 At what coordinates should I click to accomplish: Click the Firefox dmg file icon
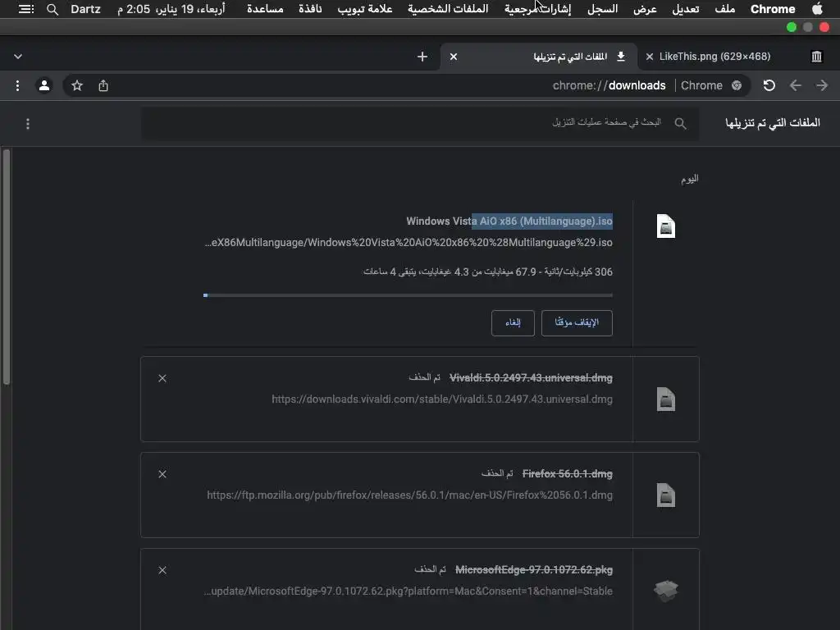pos(666,495)
